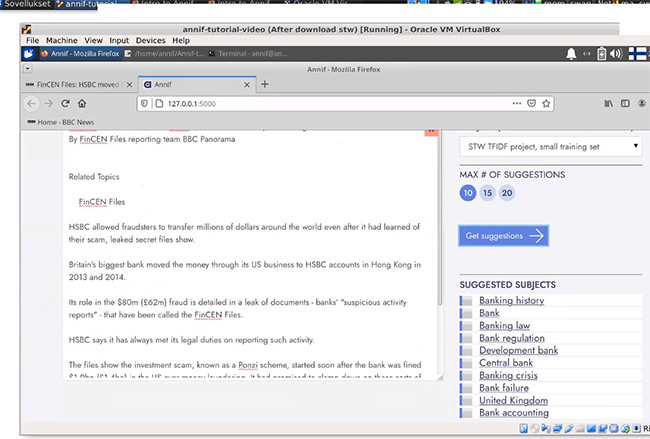Open the Banking law subject link

click(x=504, y=325)
